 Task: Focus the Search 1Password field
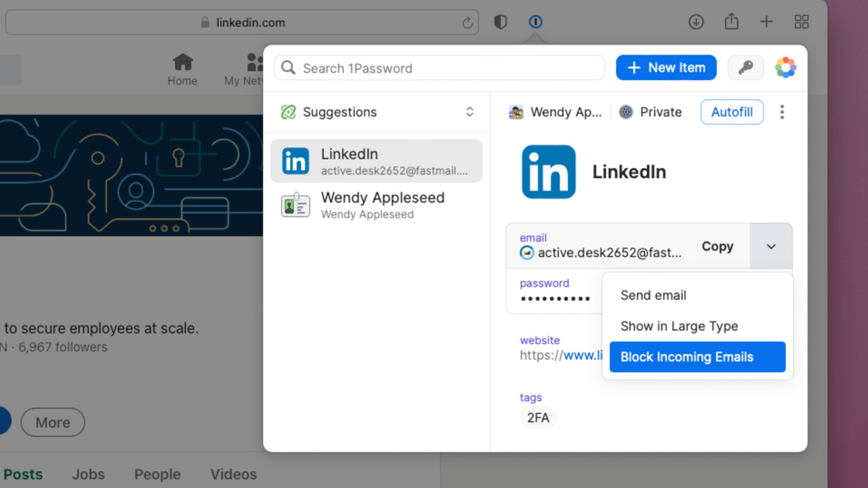click(439, 68)
